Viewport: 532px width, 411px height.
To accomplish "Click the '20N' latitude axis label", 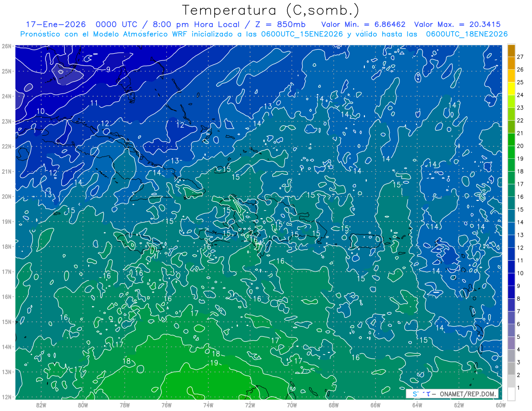I will (6, 196).
